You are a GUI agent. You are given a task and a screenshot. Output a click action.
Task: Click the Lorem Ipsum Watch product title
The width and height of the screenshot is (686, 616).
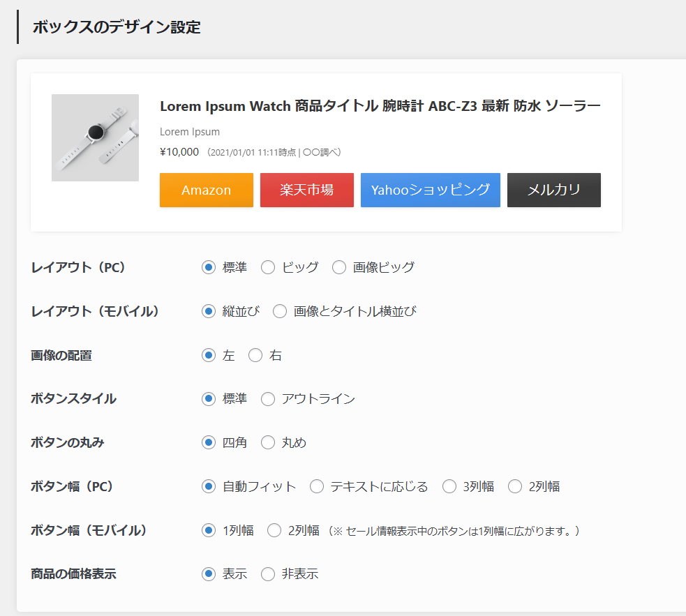[x=380, y=106]
